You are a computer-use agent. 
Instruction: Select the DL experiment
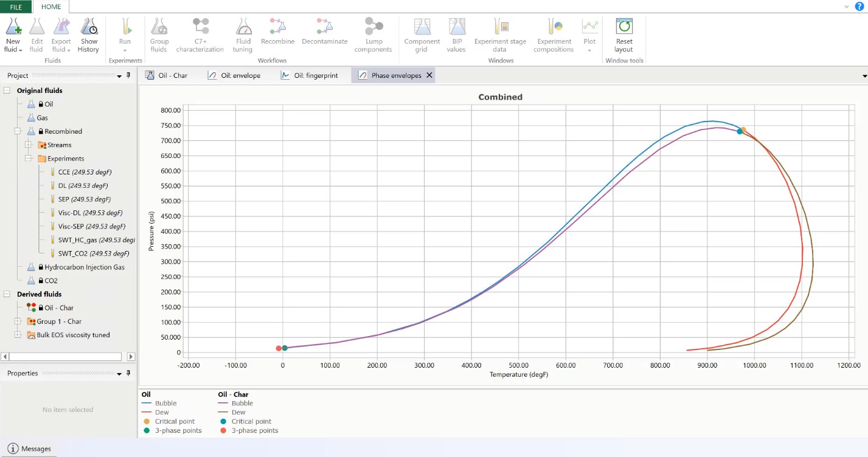pos(83,185)
